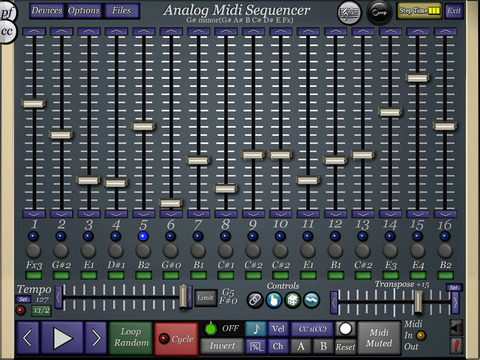Click the Midi Muted button

click(379, 338)
